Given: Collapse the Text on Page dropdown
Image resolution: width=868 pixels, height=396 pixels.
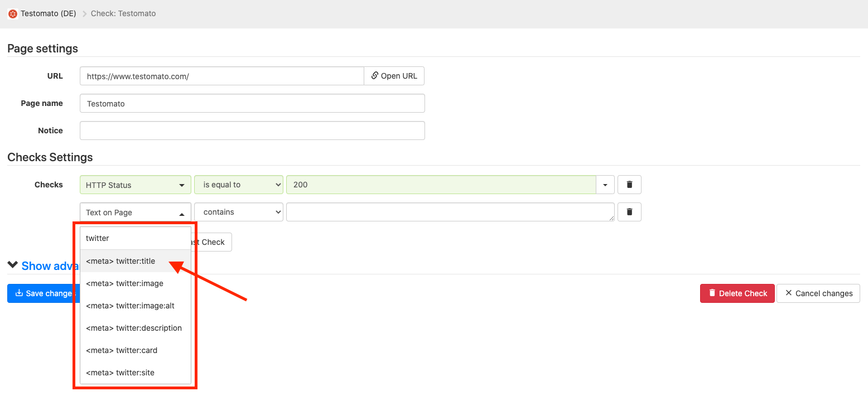Looking at the screenshot, I should pos(136,213).
